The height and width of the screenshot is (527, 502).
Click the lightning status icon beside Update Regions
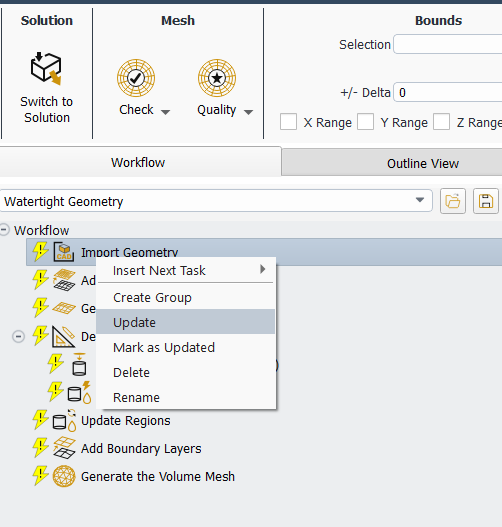click(40, 420)
